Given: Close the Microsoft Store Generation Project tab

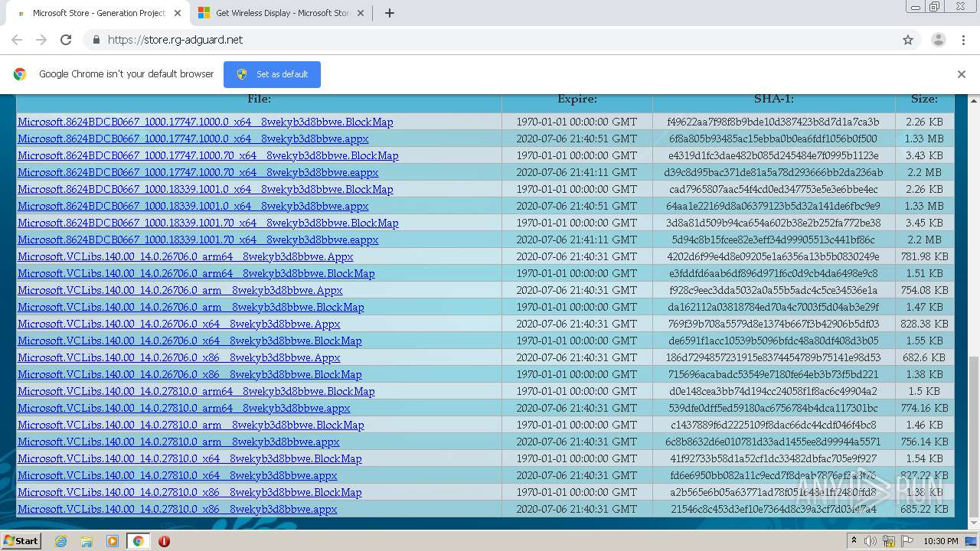Looking at the screenshot, I should point(178,13).
